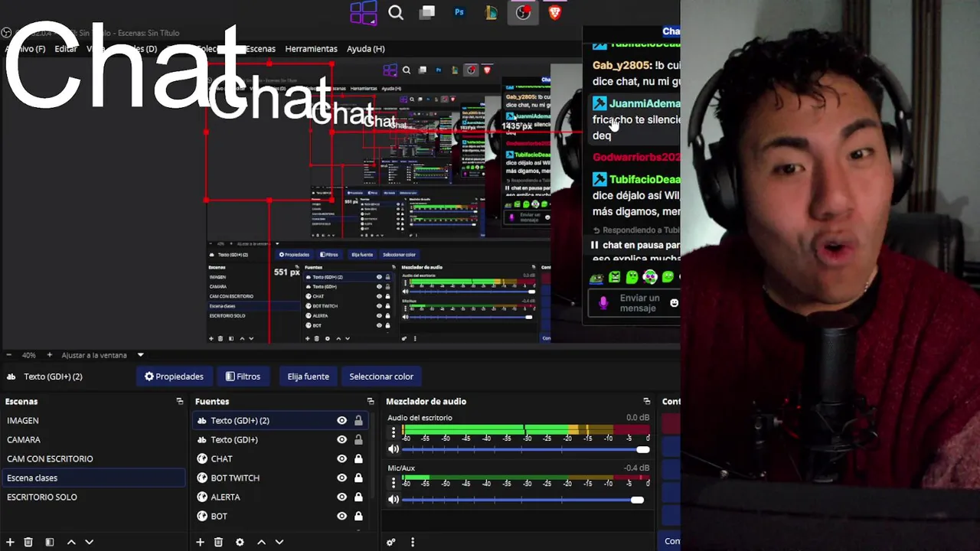The height and width of the screenshot is (551, 980).
Task: Open Ajustar a la ventana zoom dropdown
Action: pyautogui.click(x=140, y=355)
